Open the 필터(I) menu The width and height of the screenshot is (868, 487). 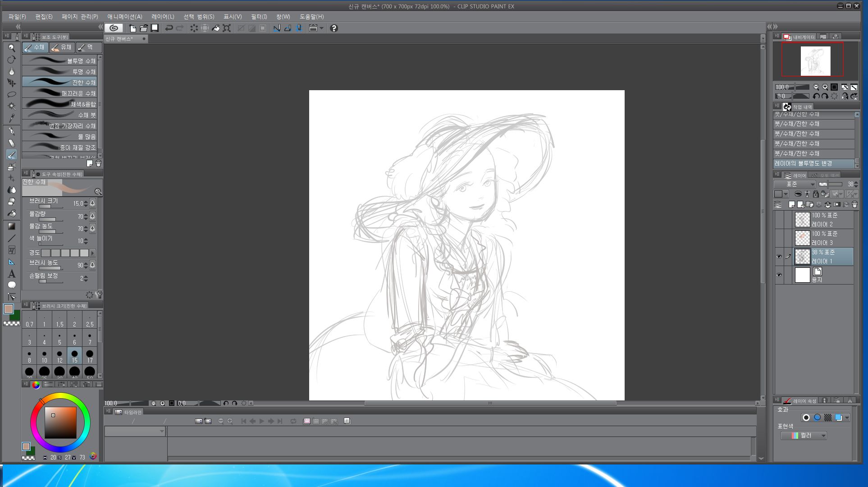(259, 17)
